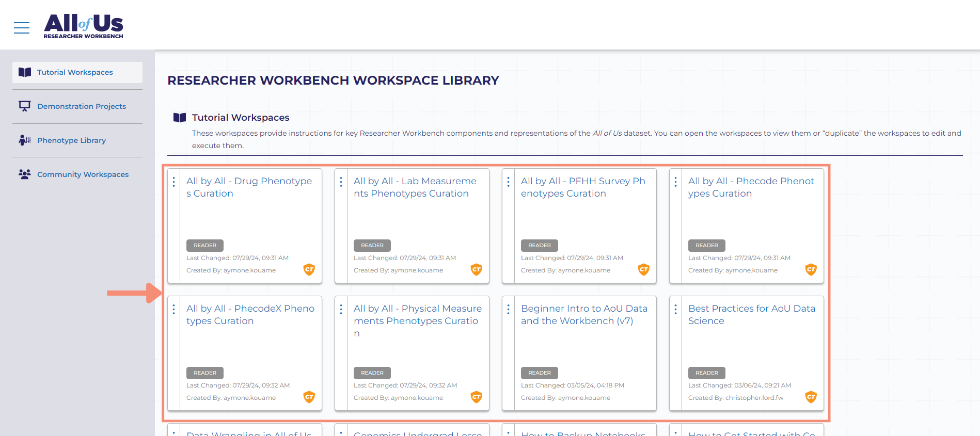Open kebab menu on Lab Measurements Phenotypes card

tap(341, 182)
